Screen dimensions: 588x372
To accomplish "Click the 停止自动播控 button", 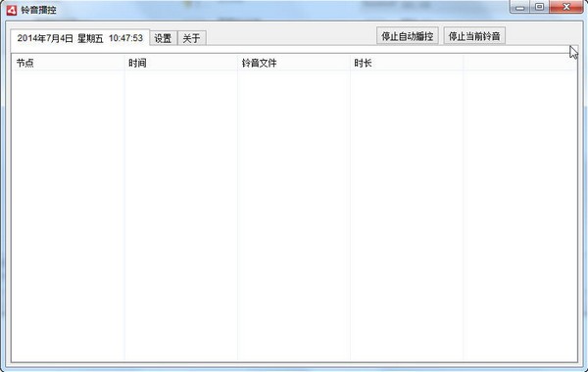I will [x=408, y=36].
